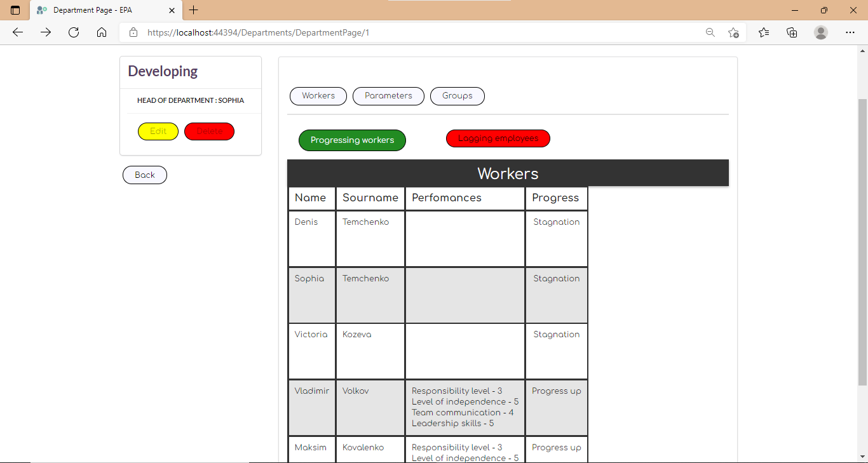Open browser Settings and more menu
Screen dimensions: 868x463
[x=850, y=32]
